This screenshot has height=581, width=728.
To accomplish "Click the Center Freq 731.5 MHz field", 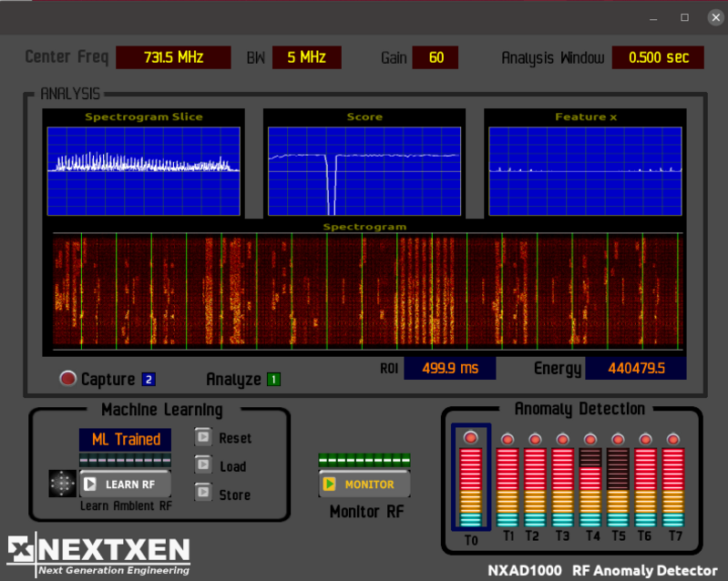I will [173, 57].
